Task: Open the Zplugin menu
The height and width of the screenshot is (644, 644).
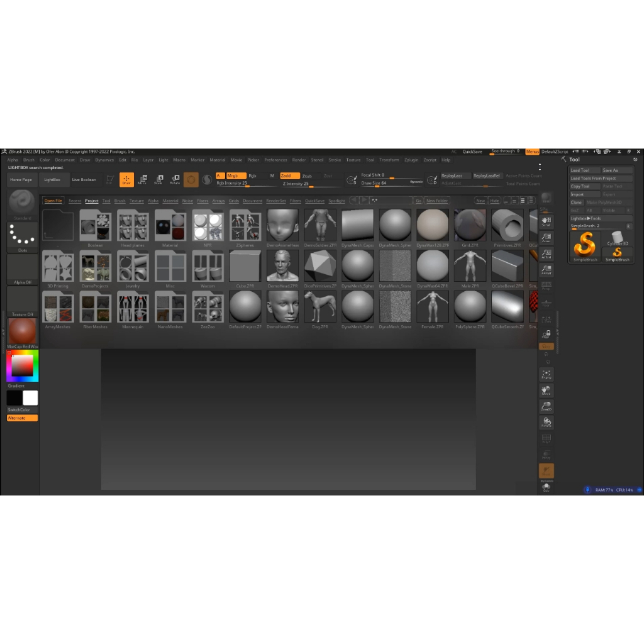Action: coord(411,160)
